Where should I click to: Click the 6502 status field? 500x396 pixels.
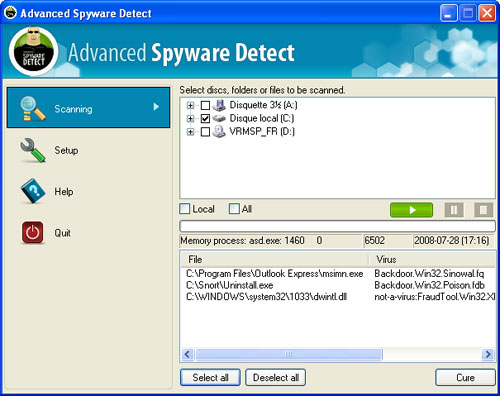click(387, 241)
